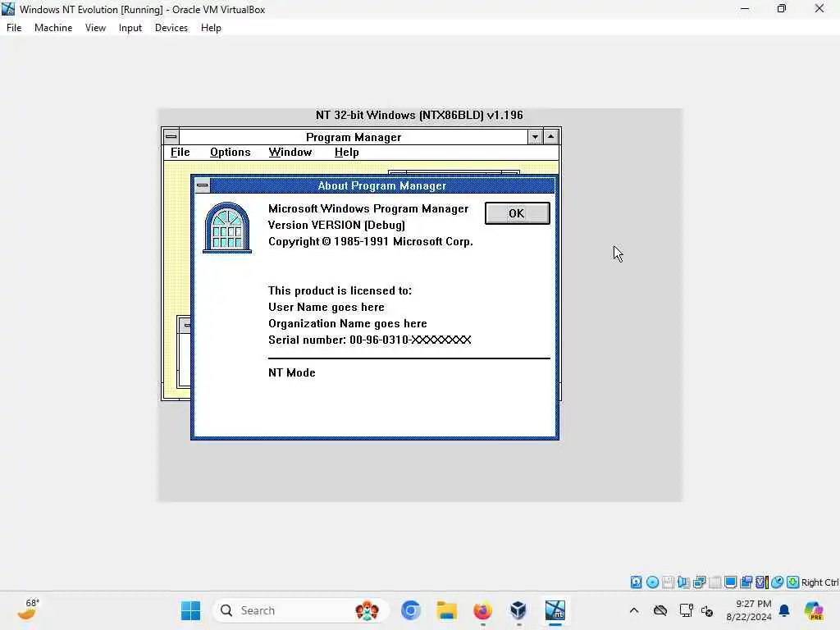This screenshot has height=630, width=840.
Task: Open the blue circular browser taskbar icon
Action: pyautogui.click(x=411, y=610)
